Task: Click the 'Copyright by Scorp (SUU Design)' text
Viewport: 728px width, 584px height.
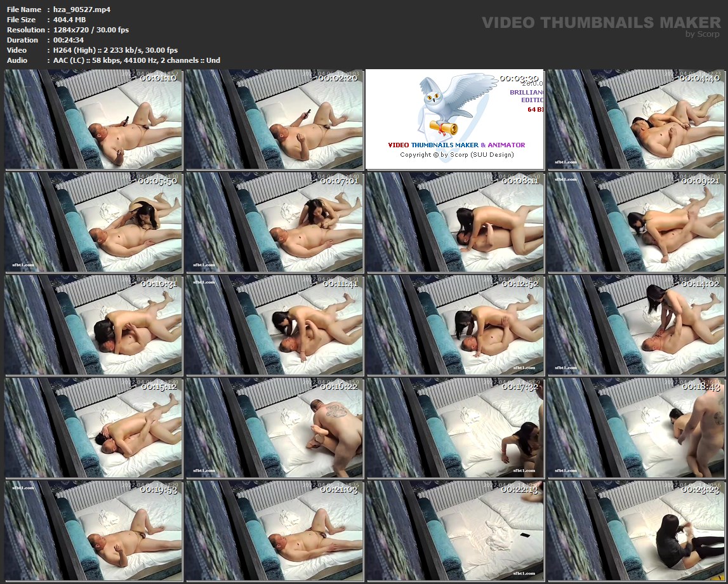Action: (456, 155)
